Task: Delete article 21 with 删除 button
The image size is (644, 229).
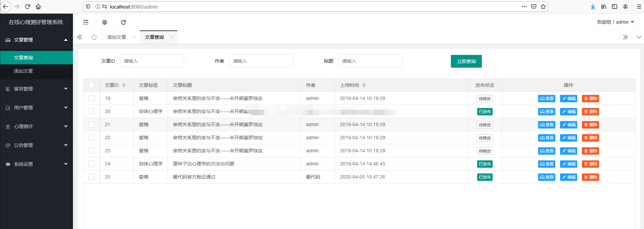Action: (x=590, y=125)
